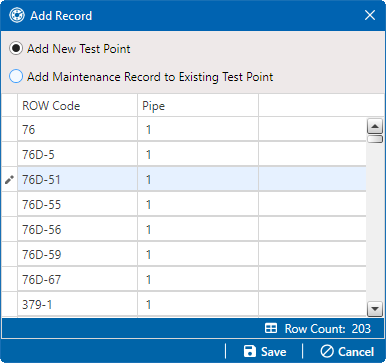Click the Row Count: 203 status text
386x363 pixels.
click(327, 329)
